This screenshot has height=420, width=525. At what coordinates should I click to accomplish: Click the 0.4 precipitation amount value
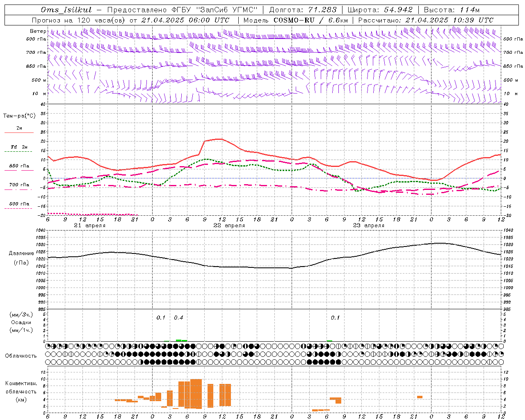178,317
